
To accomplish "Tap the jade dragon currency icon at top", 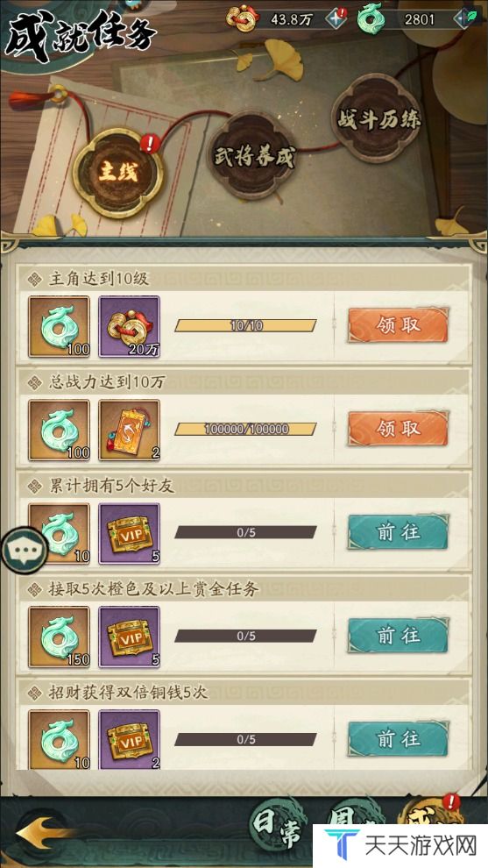I will coord(371,18).
